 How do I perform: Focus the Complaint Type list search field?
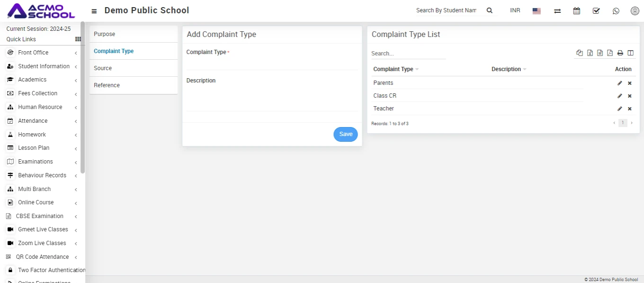click(408, 54)
